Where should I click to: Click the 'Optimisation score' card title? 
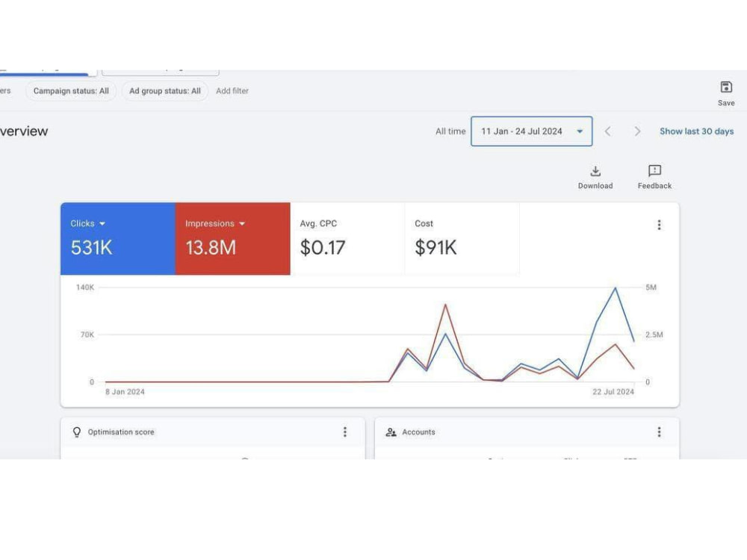point(121,432)
